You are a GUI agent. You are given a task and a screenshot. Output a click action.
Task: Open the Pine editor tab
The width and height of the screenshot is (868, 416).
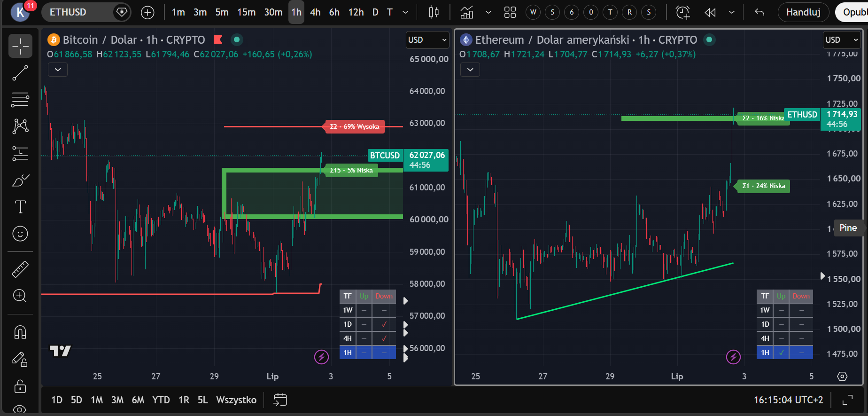pos(848,228)
